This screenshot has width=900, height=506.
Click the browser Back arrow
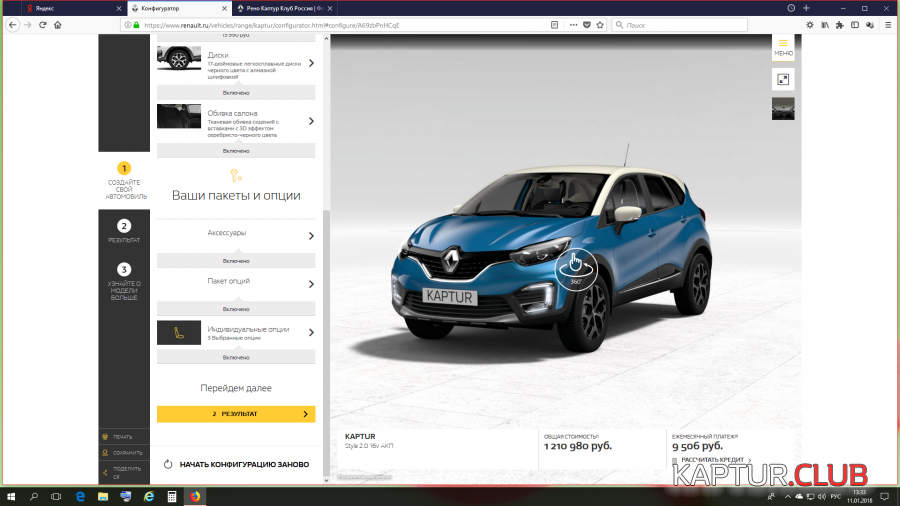click(13, 25)
